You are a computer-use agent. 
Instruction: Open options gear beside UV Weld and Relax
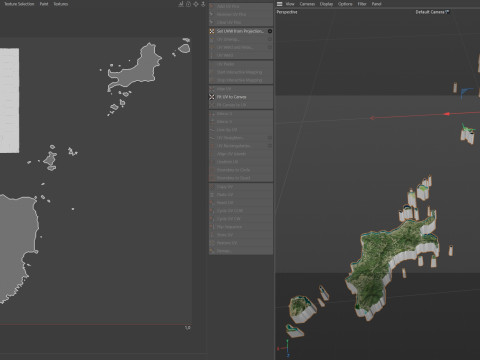tap(270, 47)
